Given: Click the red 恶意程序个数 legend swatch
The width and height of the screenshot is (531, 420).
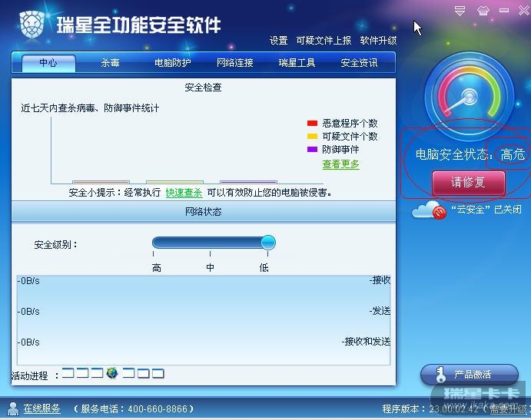Looking at the screenshot, I should coord(312,123).
